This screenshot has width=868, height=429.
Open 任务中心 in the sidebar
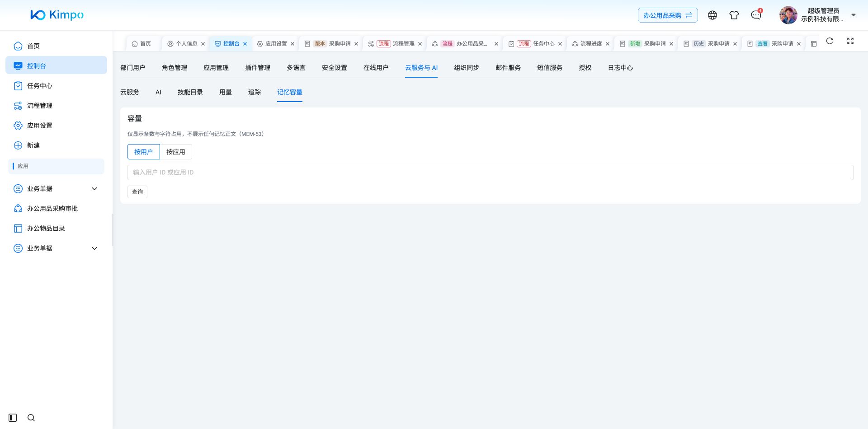[57, 86]
